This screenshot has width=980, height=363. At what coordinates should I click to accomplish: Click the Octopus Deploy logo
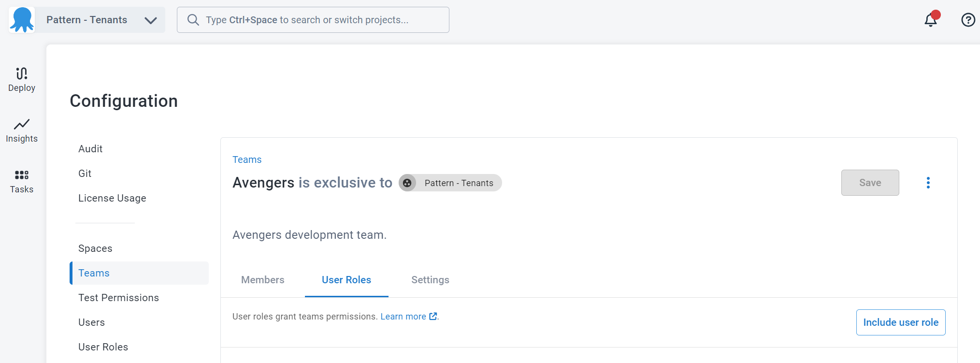click(22, 20)
